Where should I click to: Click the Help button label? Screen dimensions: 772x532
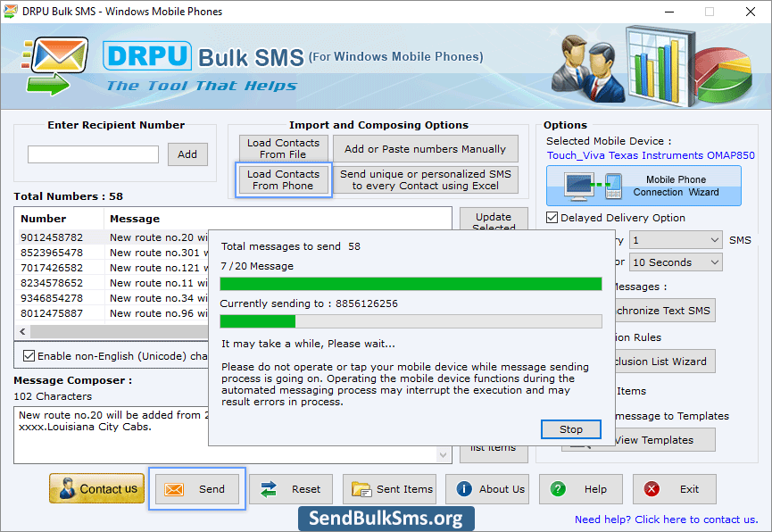pos(595,489)
